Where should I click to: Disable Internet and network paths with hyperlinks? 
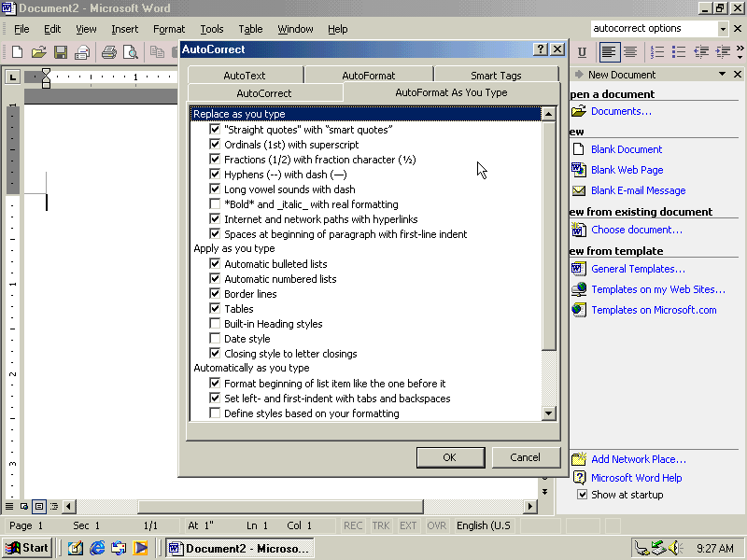coord(215,219)
